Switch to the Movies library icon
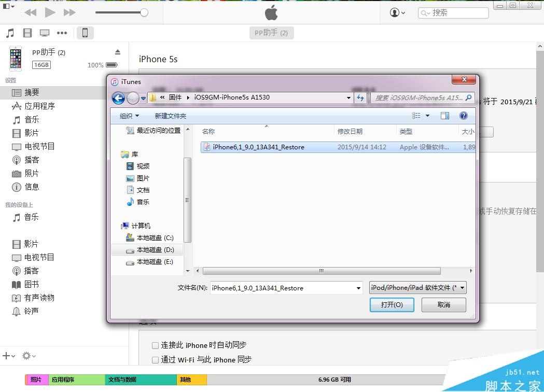This screenshot has width=544, height=392. click(x=27, y=33)
